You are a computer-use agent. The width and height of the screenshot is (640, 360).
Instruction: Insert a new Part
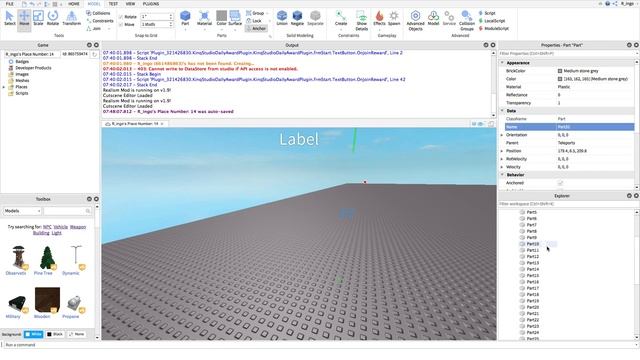pyautogui.click(x=185, y=19)
